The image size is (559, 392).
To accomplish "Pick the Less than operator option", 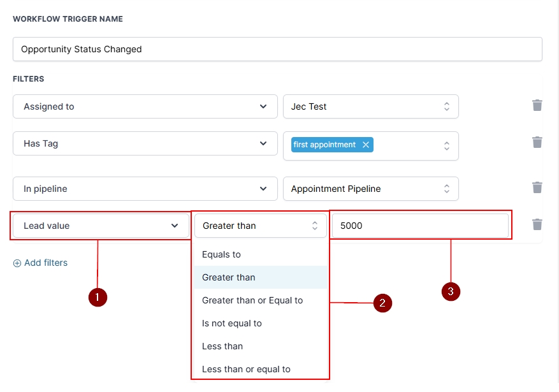I will (222, 346).
